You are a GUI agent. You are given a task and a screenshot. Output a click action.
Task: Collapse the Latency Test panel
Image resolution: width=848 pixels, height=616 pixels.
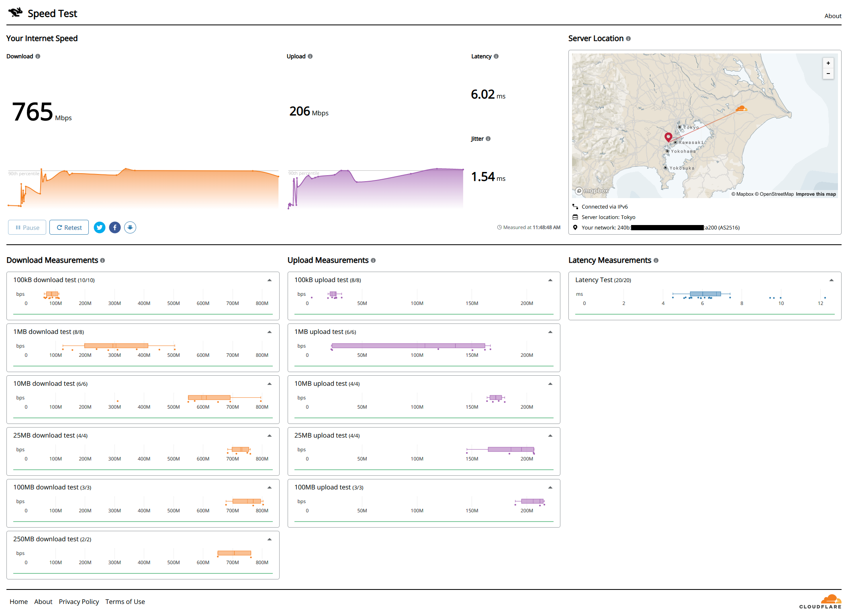point(832,280)
